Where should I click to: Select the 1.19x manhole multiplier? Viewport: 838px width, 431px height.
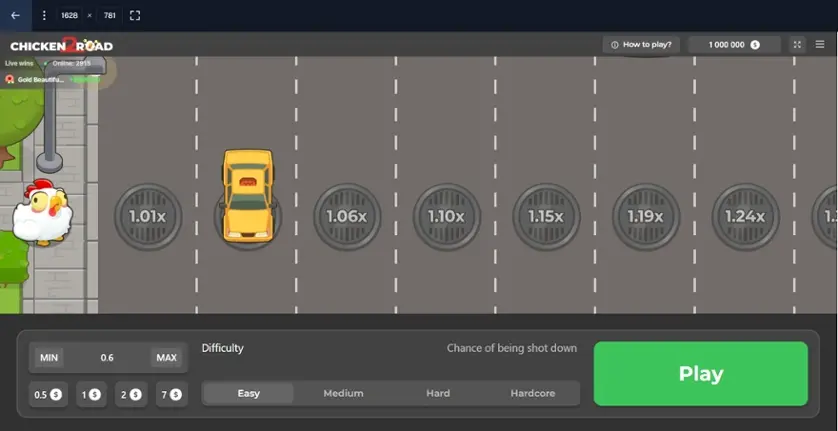(645, 216)
